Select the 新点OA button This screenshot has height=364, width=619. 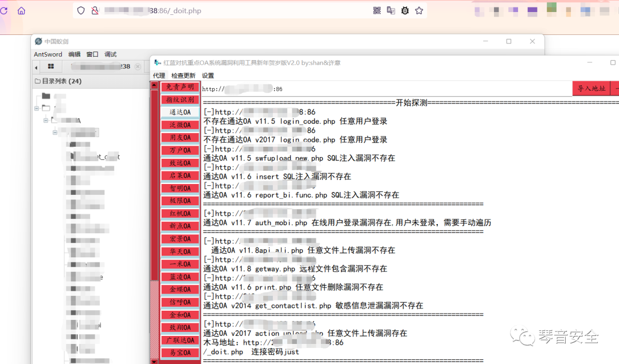tap(180, 226)
